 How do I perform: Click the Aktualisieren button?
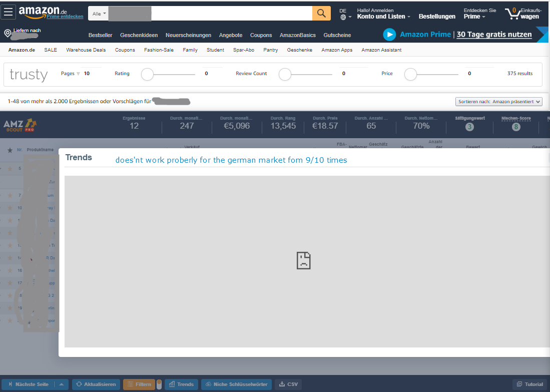click(x=96, y=384)
